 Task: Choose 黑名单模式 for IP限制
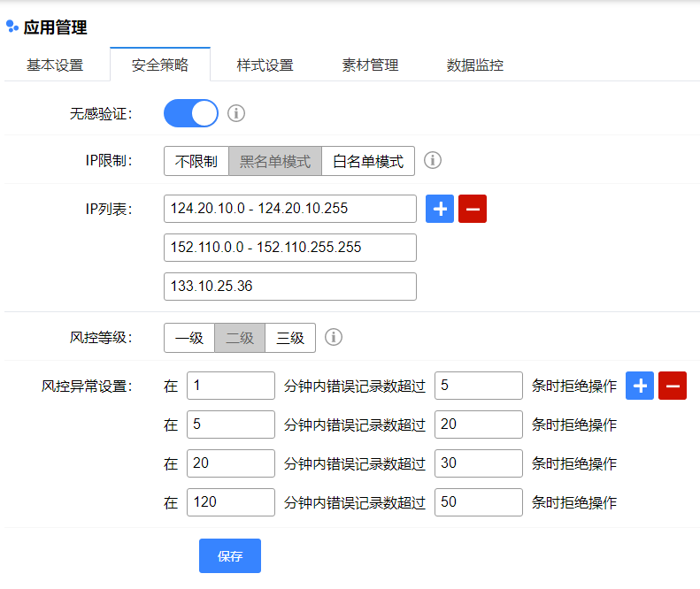pos(275,161)
